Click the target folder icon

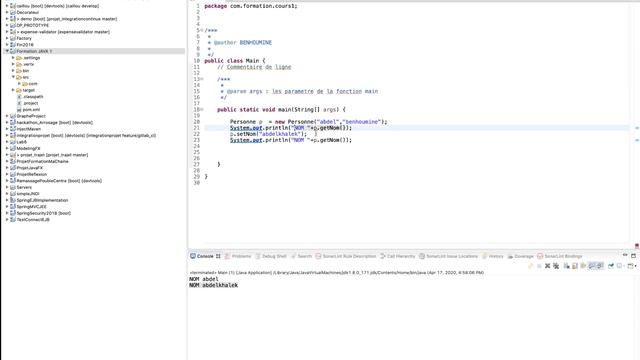tap(19, 90)
